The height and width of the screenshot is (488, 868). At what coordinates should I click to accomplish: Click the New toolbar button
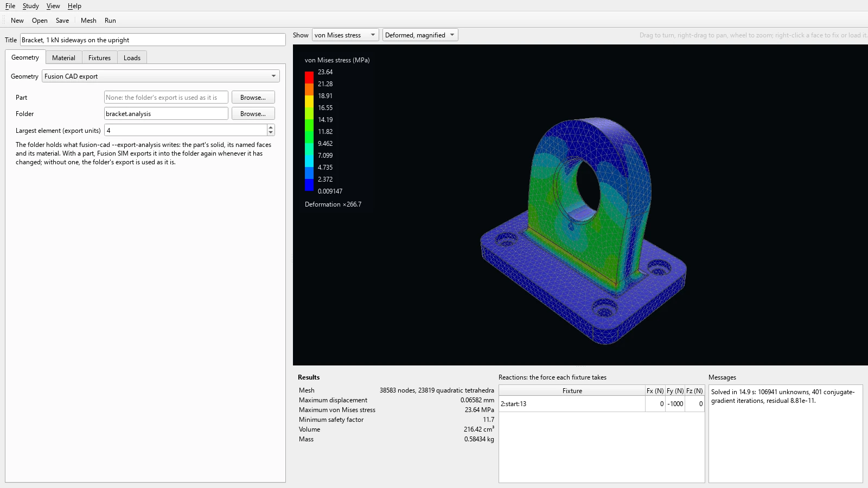(17, 21)
